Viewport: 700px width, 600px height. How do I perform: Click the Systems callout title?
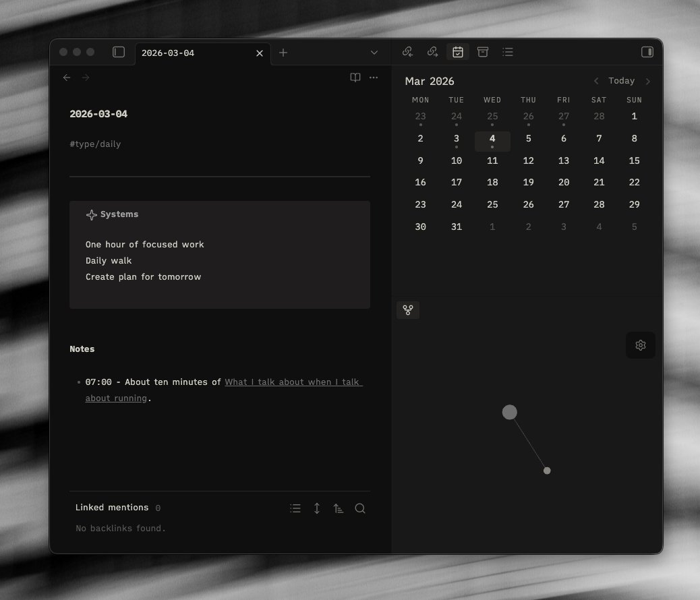tap(119, 214)
